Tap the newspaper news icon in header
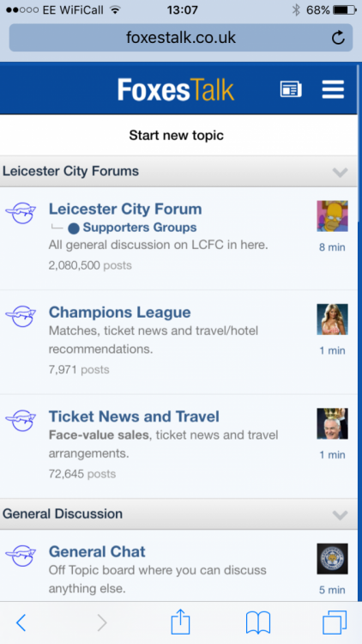 (x=291, y=89)
